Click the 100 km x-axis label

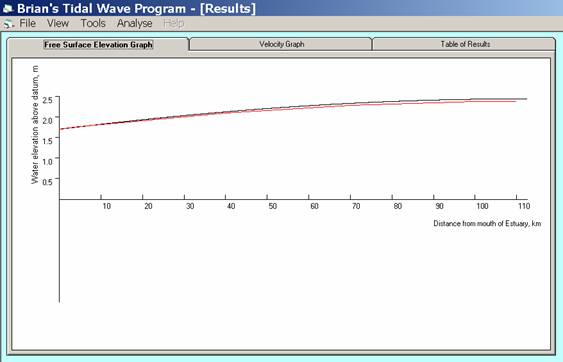click(482, 206)
